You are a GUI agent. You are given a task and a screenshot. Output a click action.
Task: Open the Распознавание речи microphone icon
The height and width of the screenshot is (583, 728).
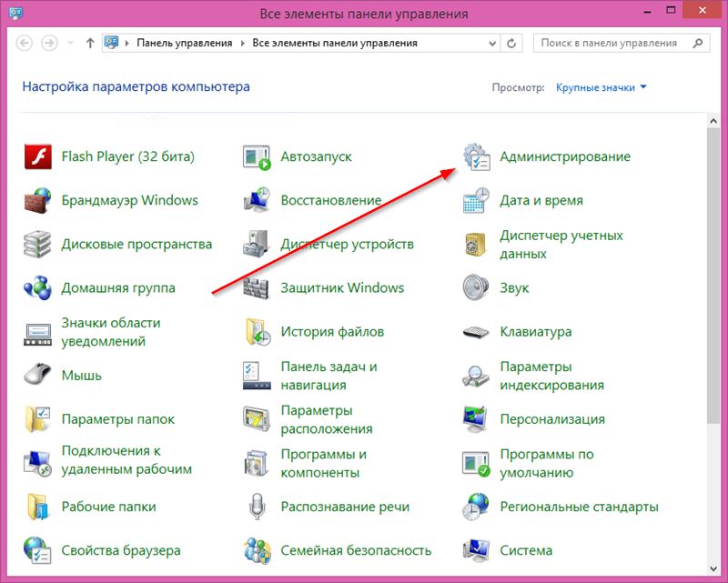[x=257, y=507]
